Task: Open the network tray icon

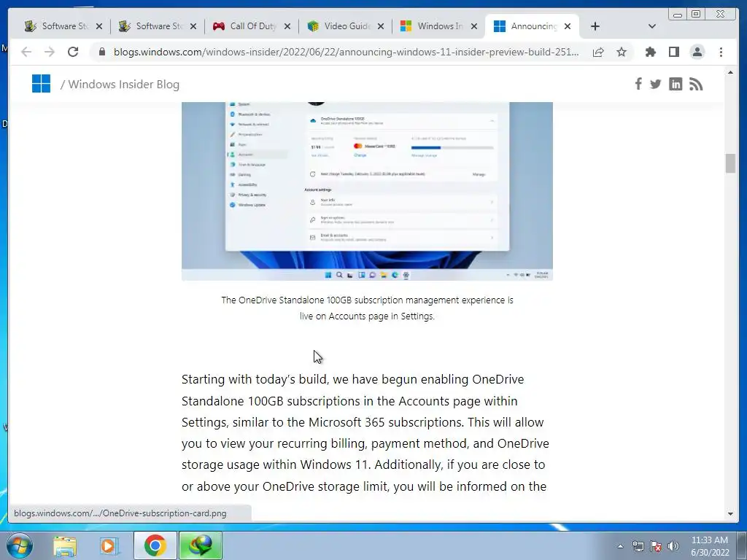Action: [638, 546]
